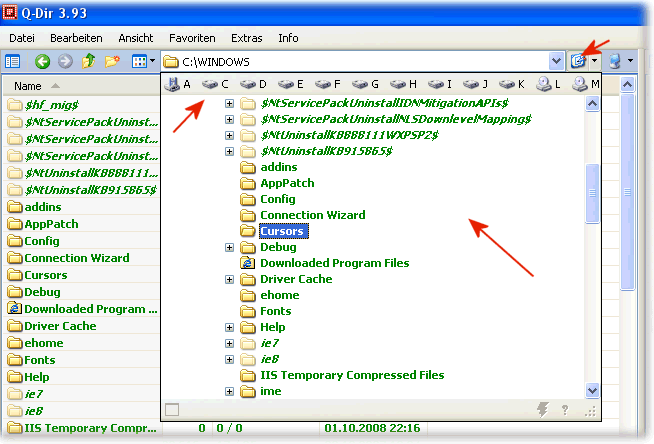
Task: Toggle the panel layout icon in toolbar
Action: point(13,62)
